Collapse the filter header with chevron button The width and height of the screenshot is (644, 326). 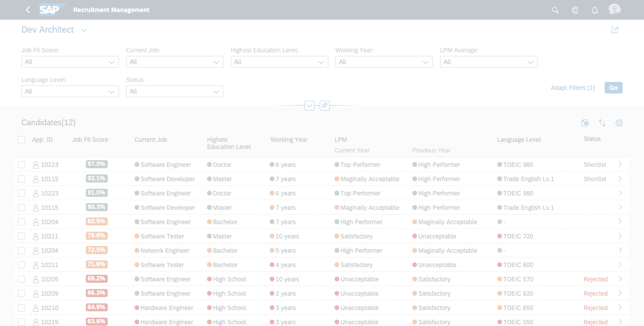tap(309, 105)
